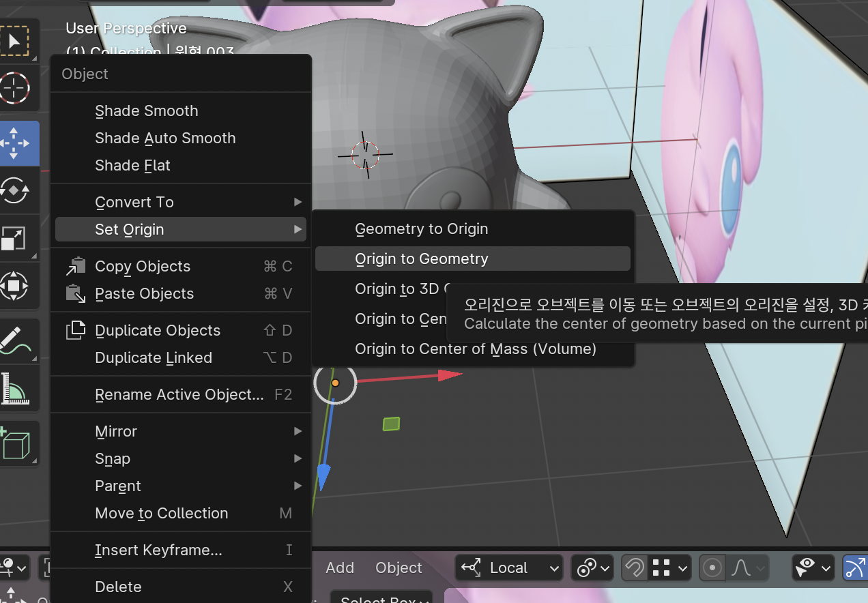Select Geometry to Origin
868x603 pixels.
[x=472, y=229]
